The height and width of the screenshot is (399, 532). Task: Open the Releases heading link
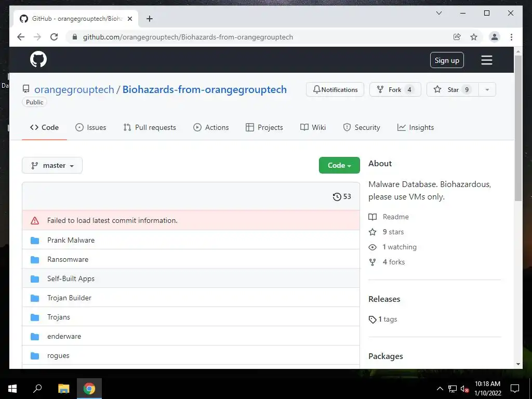click(384, 299)
